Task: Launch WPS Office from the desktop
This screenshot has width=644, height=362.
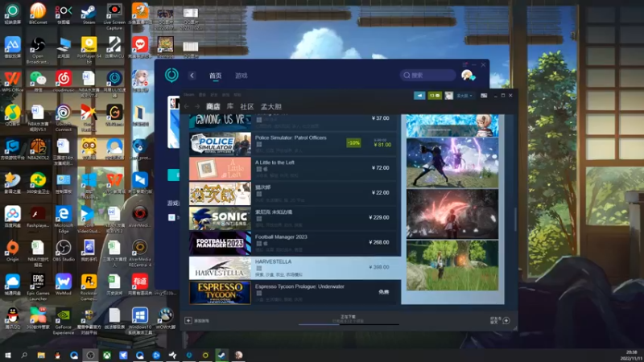Action: (x=12, y=81)
